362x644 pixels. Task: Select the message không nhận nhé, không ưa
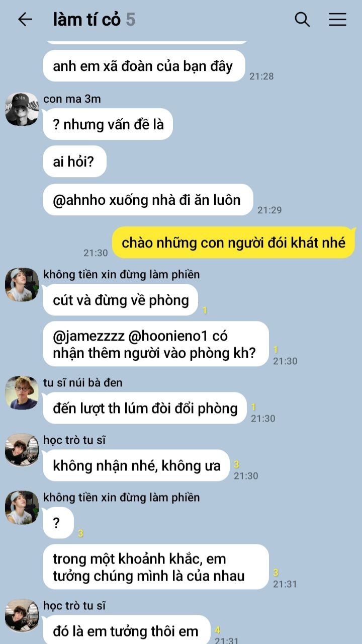click(x=136, y=465)
